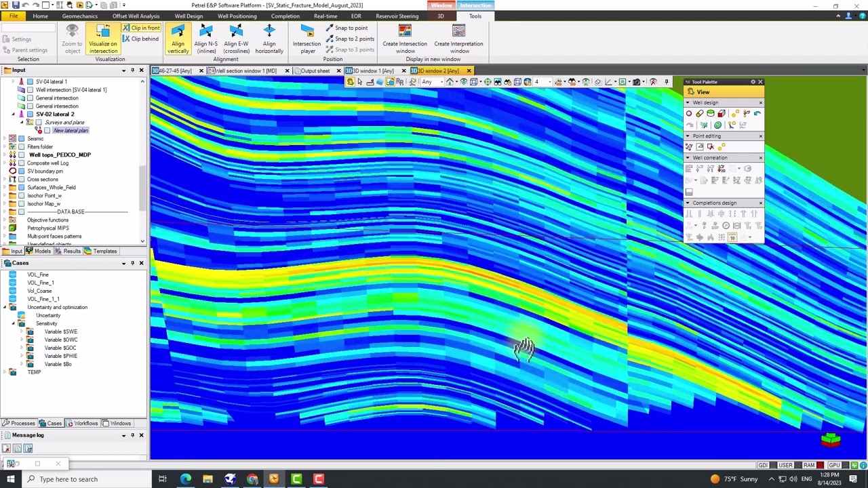Switch to 3D window 1 [Any] tab

point(371,71)
